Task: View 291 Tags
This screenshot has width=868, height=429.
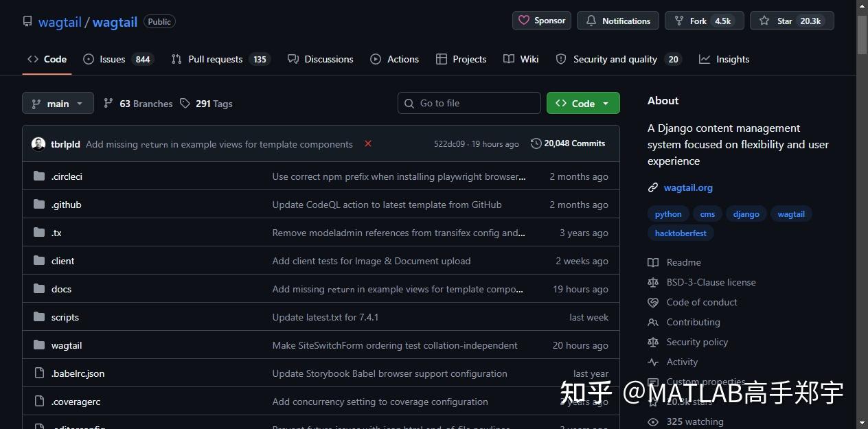Action: pos(206,104)
